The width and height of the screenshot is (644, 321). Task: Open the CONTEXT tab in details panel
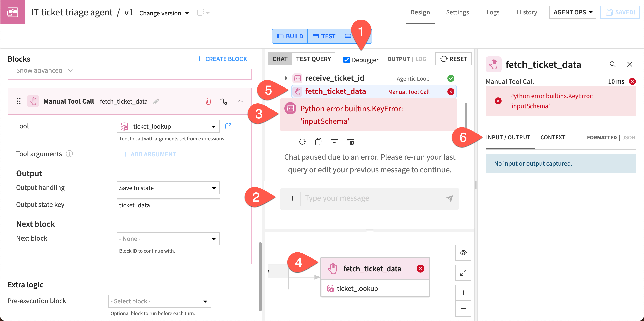(x=553, y=138)
